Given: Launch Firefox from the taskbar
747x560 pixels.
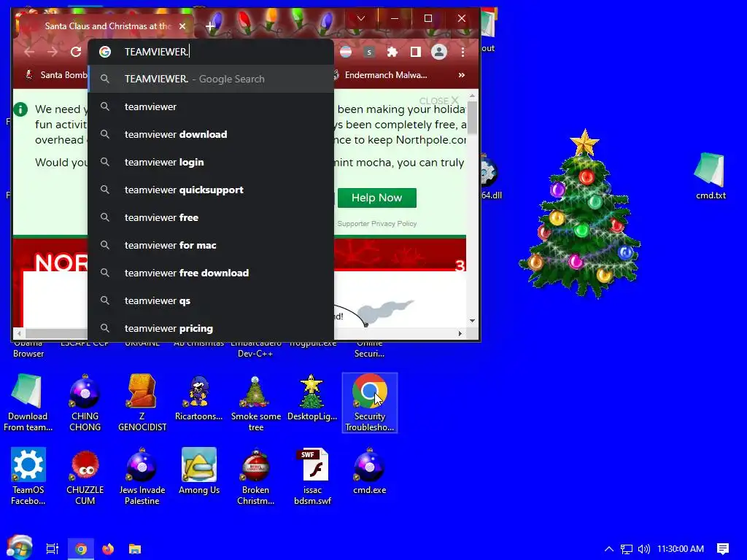Looking at the screenshot, I should tap(108, 549).
